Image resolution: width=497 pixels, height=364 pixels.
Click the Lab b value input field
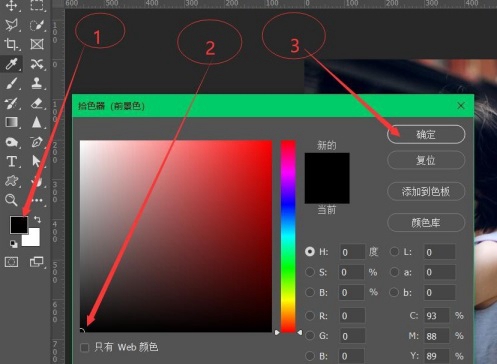click(x=439, y=293)
